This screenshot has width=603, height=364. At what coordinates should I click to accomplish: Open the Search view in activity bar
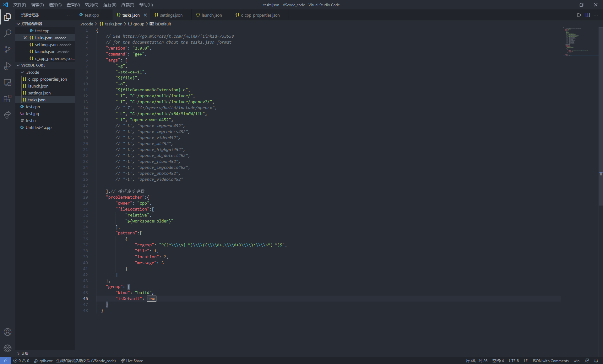(x=8, y=33)
